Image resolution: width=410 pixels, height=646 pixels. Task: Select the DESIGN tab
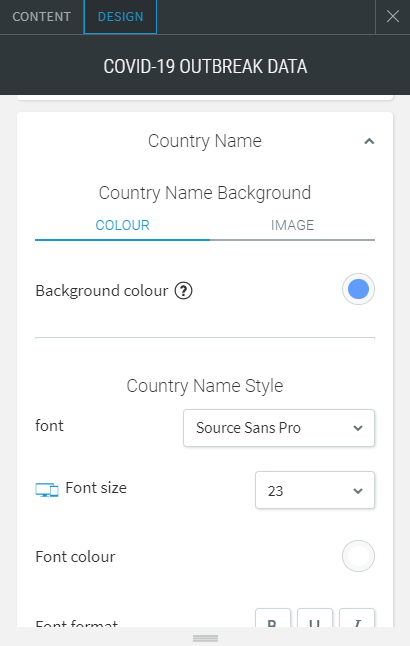pyautogui.click(x=120, y=17)
